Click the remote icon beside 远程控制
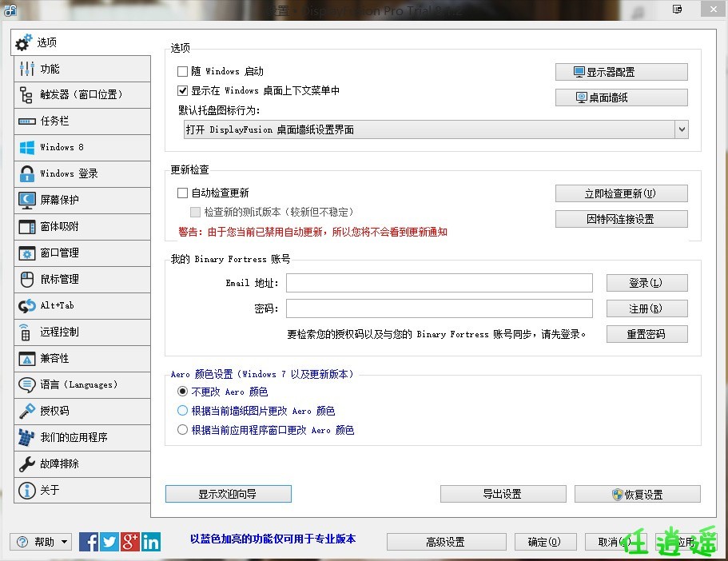This screenshot has height=561, width=728. click(25, 332)
